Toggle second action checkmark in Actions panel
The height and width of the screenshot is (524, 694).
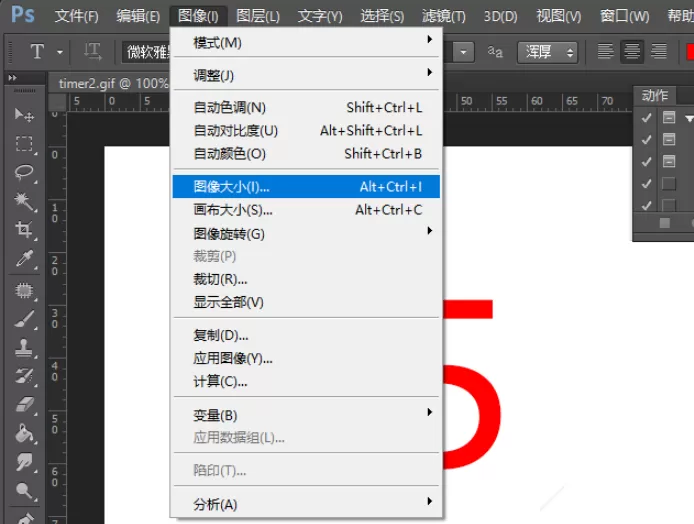click(x=646, y=139)
